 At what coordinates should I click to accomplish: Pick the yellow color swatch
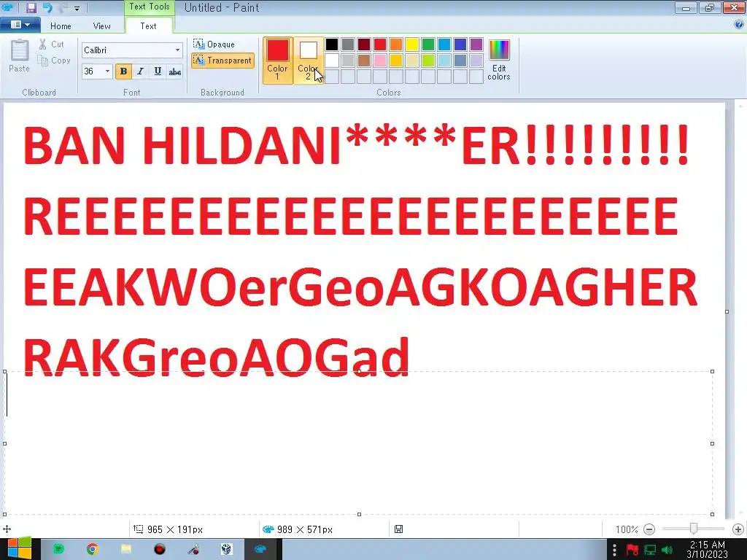point(412,44)
